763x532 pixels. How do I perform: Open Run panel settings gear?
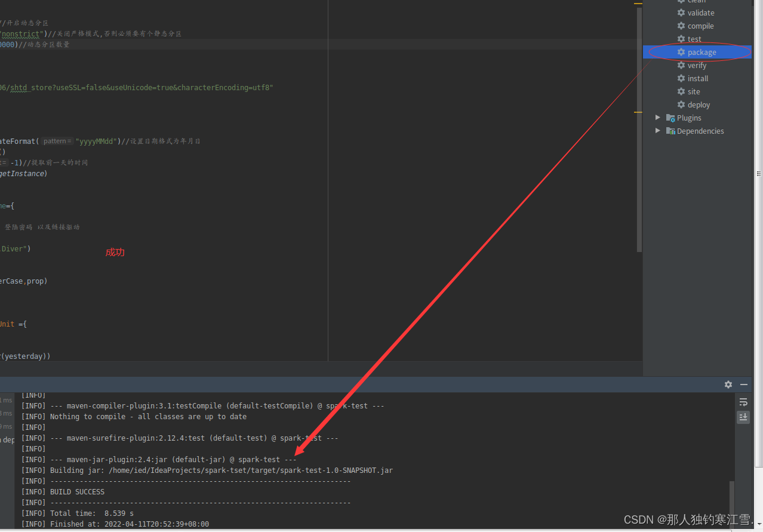tap(728, 385)
